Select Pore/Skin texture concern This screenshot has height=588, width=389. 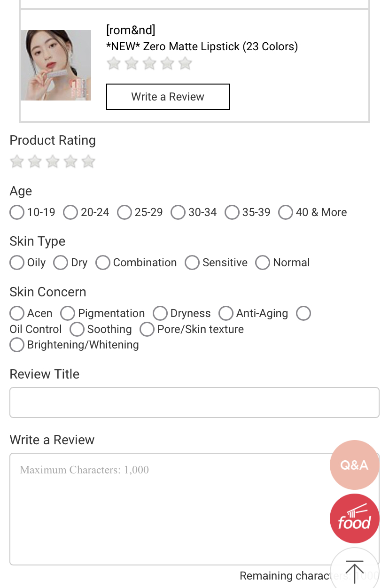pyautogui.click(x=147, y=329)
